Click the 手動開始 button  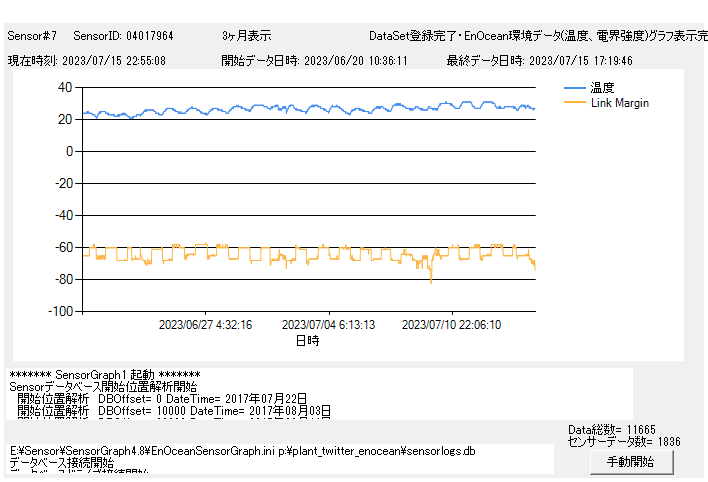630,462
